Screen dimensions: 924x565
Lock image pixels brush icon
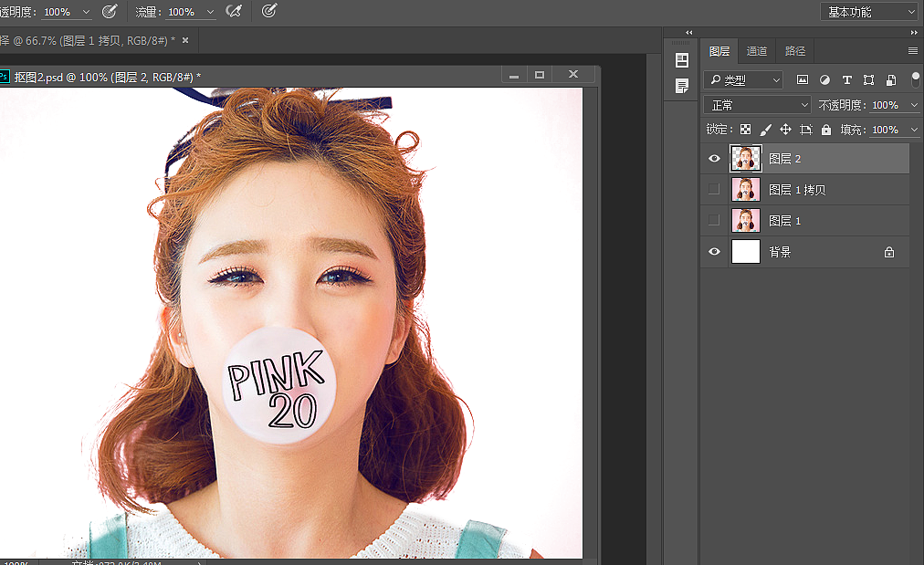tap(765, 130)
